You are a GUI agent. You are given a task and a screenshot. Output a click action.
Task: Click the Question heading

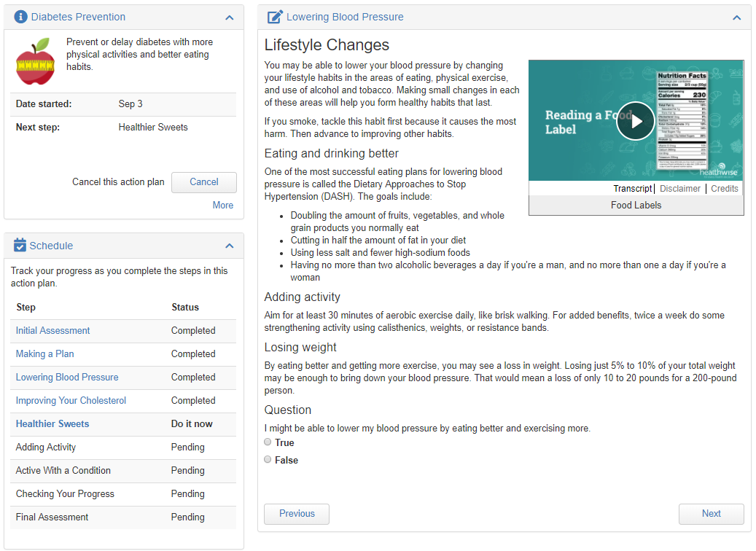pos(287,410)
